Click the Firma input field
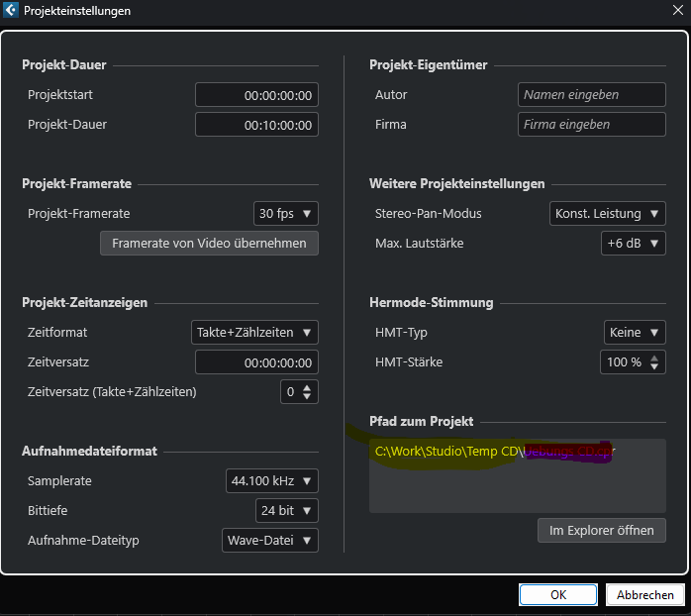Screen dimensions: 691x616 click(x=591, y=125)
